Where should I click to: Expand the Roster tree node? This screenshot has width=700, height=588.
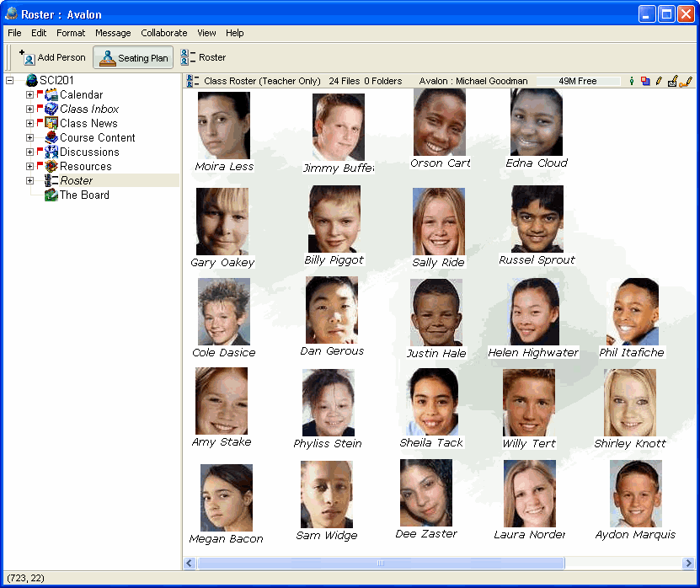coord(30,181)
